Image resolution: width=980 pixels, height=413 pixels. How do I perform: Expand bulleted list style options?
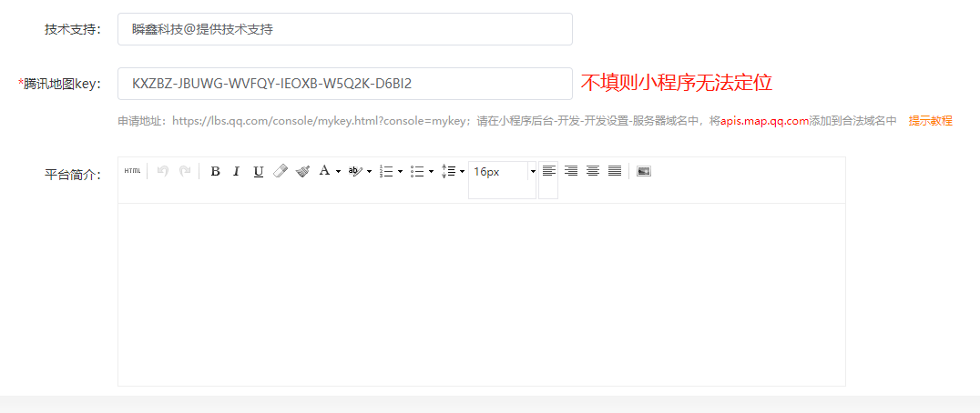tap(431, 171)
